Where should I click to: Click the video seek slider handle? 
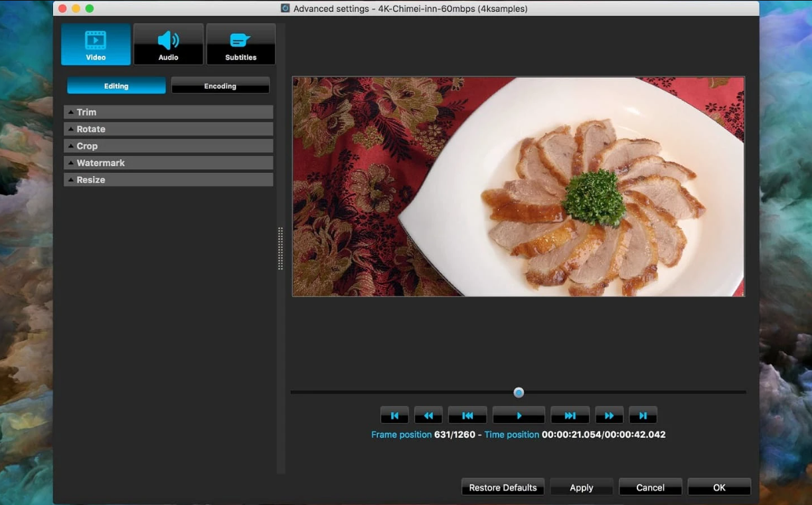[519, 393]
